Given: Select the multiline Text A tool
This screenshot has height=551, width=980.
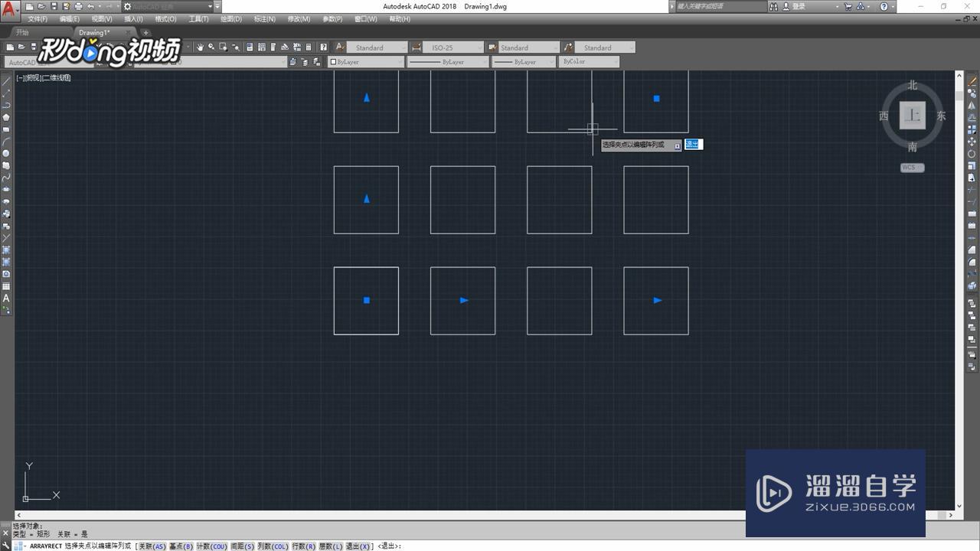Looking at the screenshot, I should (x=6, y=298).
